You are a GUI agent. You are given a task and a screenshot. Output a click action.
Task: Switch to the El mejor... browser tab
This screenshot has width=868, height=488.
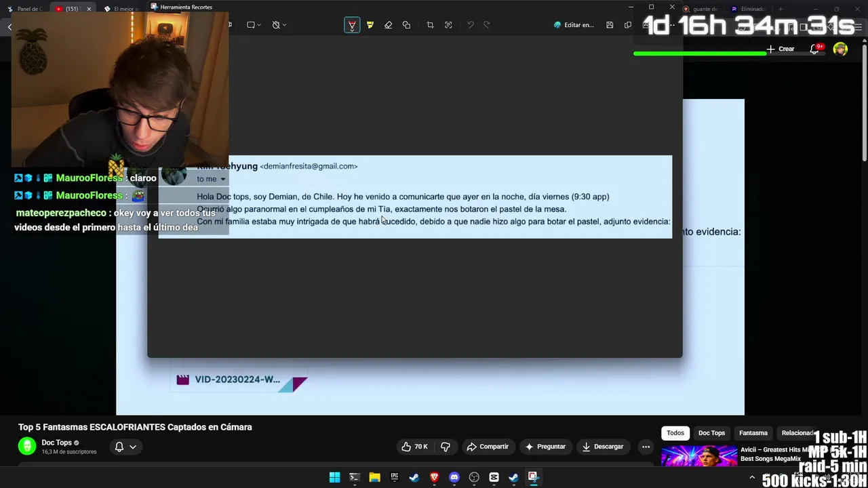[123, 9]
